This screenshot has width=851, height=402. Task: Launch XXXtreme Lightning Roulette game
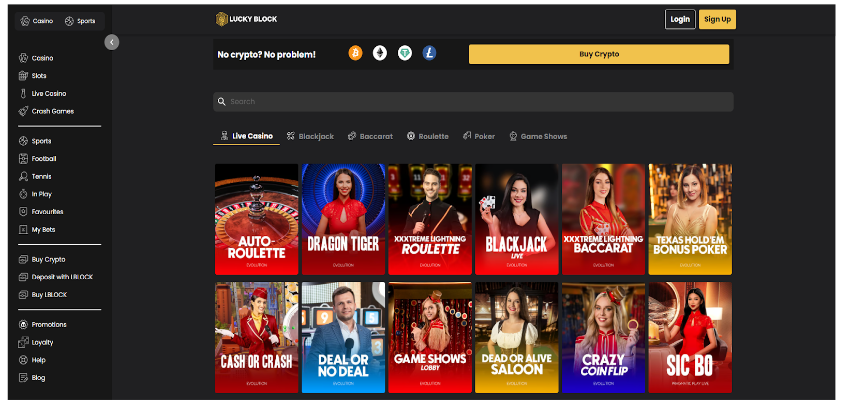430,219
